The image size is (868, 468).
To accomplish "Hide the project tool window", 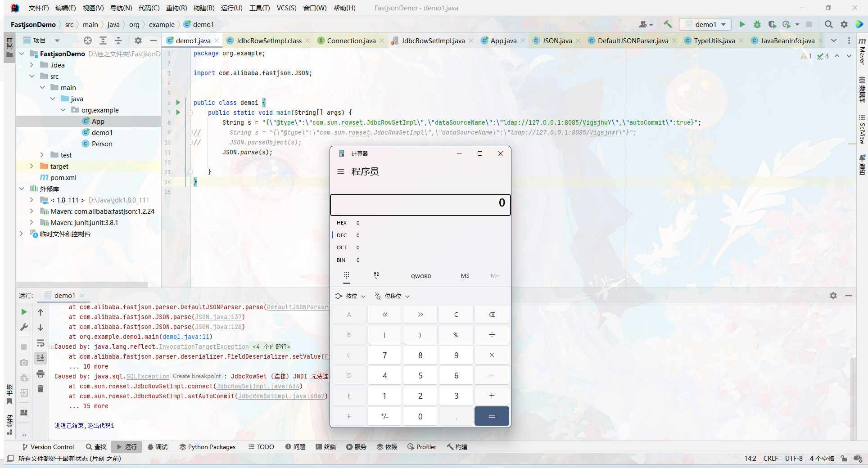I will (154, 40).
